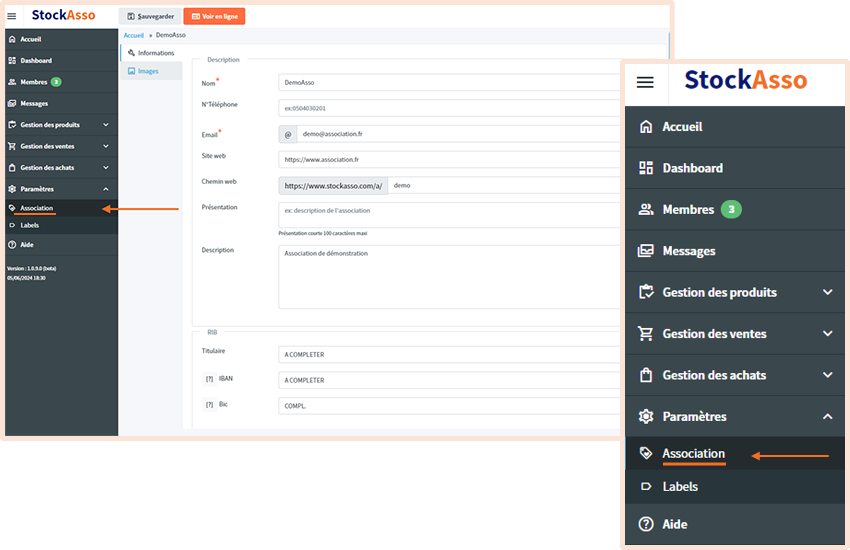The width and height of the screenshot is (850, 550).
Task: Expand Gestion des produits chevron in the enlarged sidebar
Action: (x=827, y=292)
